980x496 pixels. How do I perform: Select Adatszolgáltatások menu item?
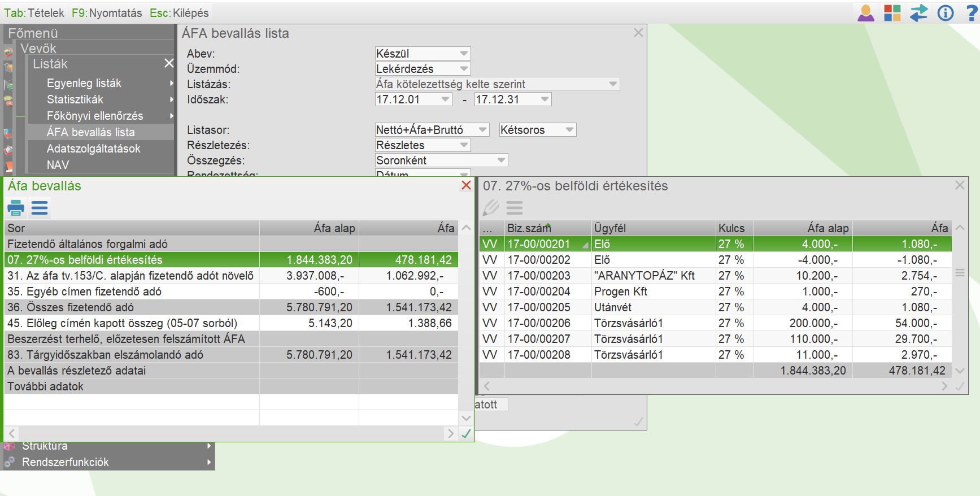click(94, 149)
